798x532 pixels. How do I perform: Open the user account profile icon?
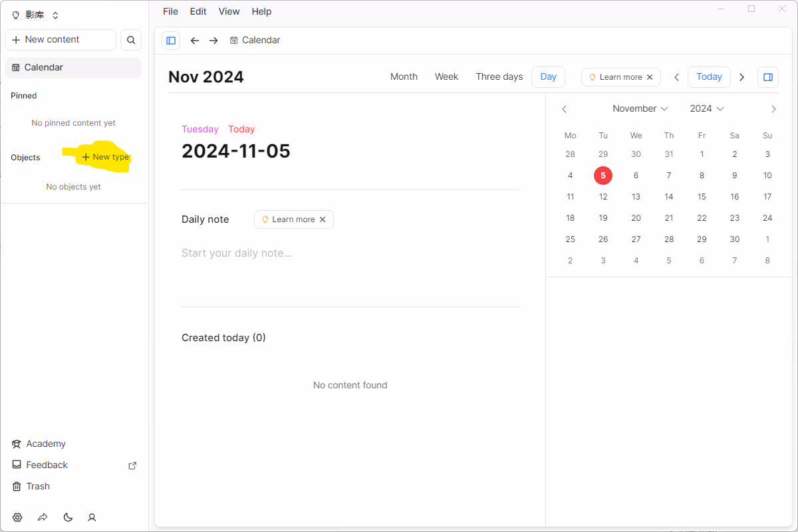click(x=92, y=517)
